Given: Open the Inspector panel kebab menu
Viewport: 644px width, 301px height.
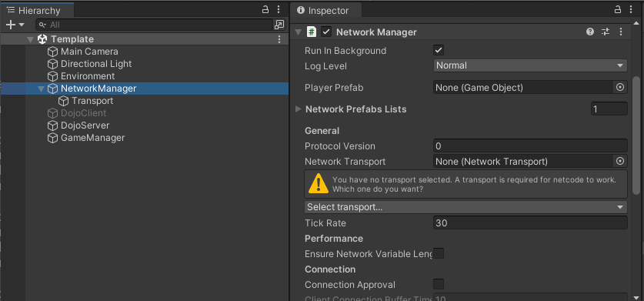Looking at the screenshot, I should point(631,10).
